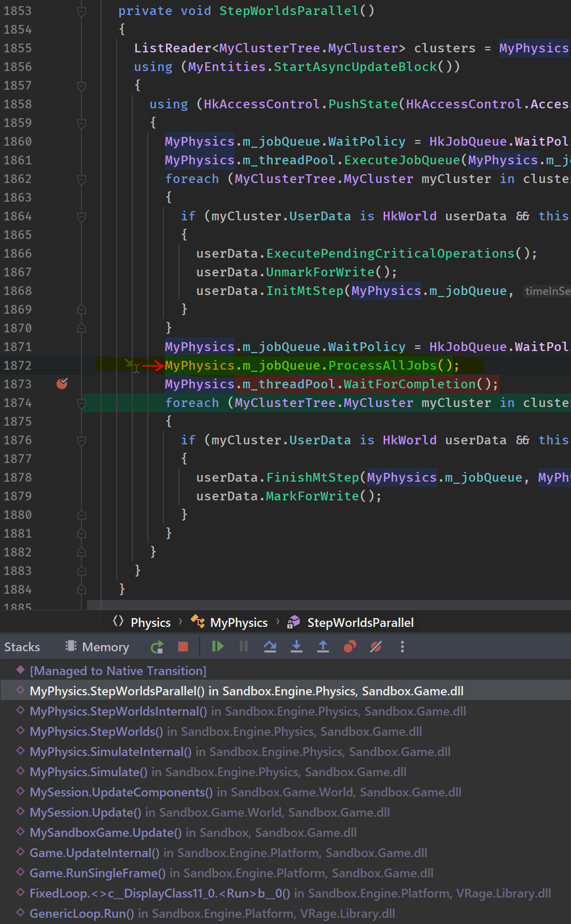The image size is (571, 924).
Task: Open the View Breakpoints dialog
Action: (x=350, y=647)
